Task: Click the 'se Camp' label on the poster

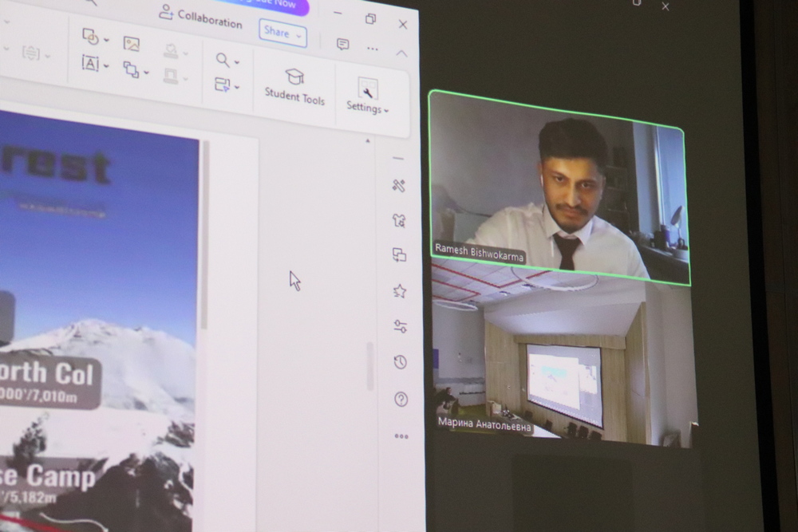Action: (x=48, y=476)
